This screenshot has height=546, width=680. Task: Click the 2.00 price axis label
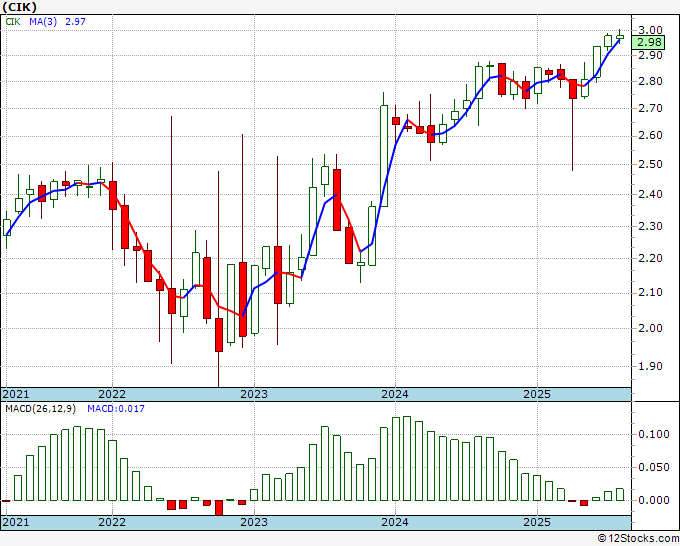[651, 328]
